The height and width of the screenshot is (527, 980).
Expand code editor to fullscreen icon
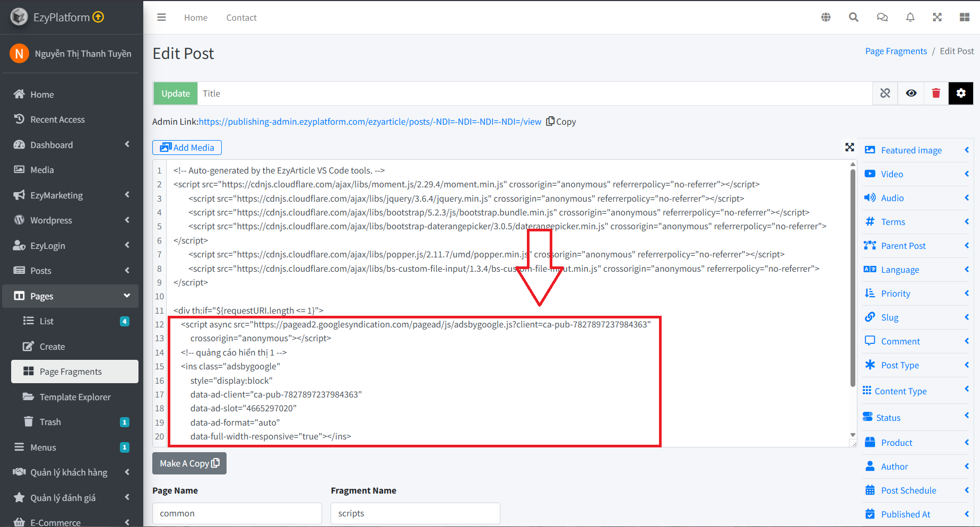[849, 148]
